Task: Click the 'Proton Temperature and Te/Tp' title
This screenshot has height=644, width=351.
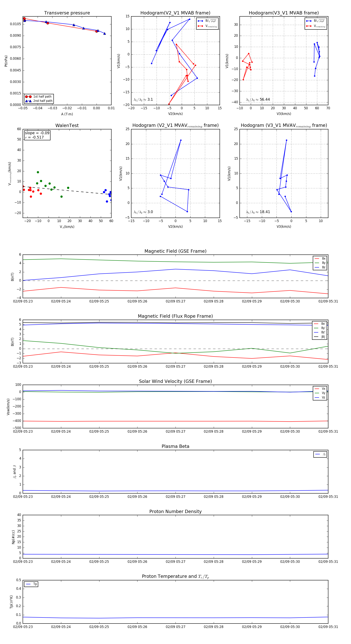Action: pos(175,576)
